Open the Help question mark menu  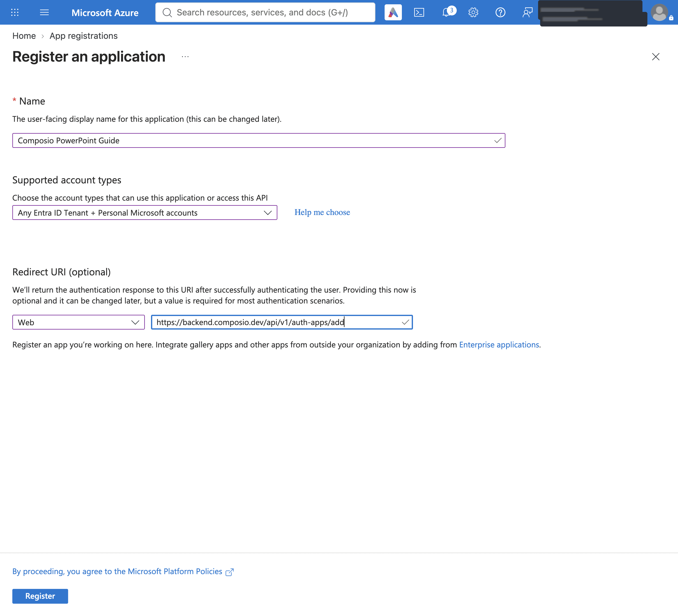(500, 13)
